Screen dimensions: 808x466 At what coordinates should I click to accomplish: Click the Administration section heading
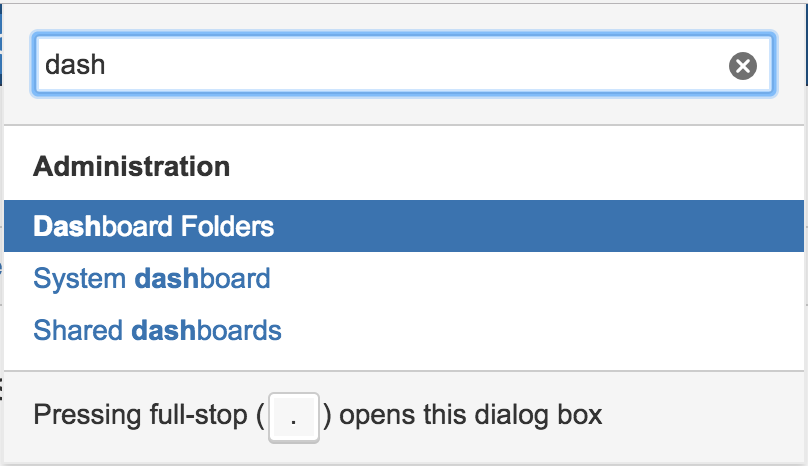point(131,166)
